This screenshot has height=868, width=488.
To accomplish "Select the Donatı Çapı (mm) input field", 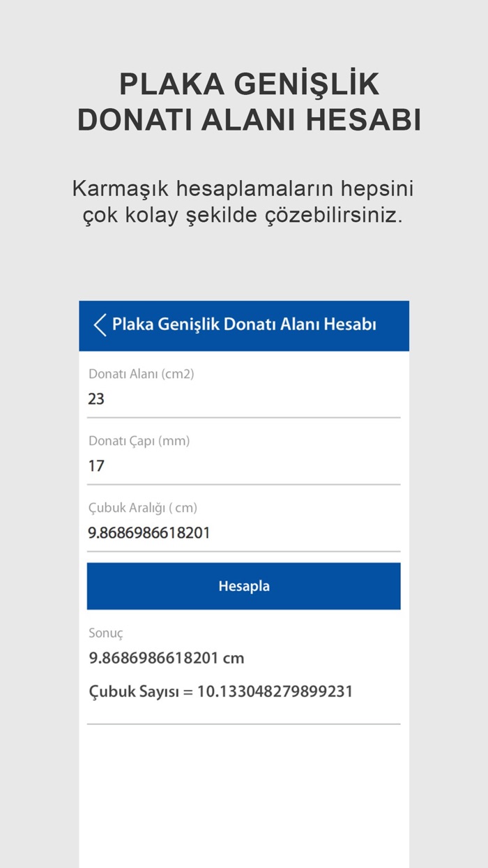I will coord(243,466).
